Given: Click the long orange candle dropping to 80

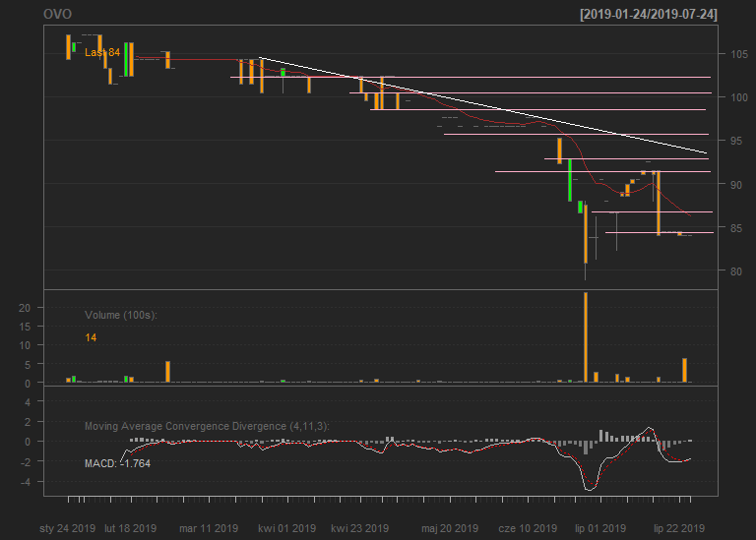Looking at the screenshot, I should [x=586, y=234].
